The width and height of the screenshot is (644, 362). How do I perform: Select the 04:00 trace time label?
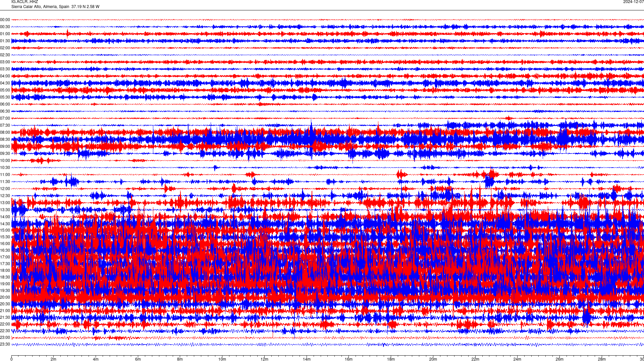5,76
